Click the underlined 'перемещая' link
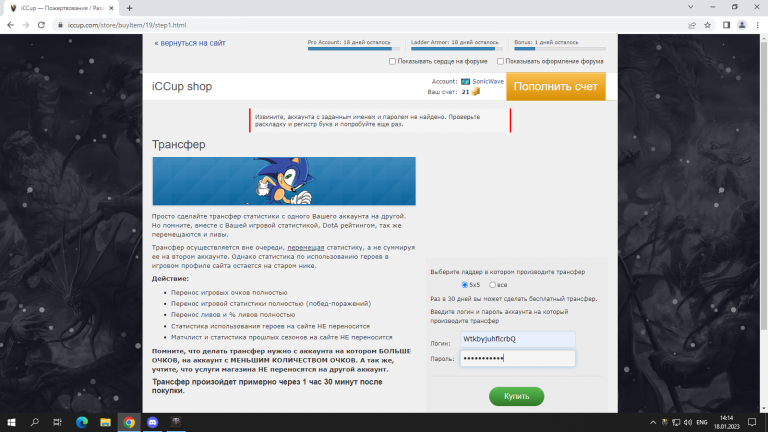This screenshot has width=768, height=432. click(x=306, y=247)
